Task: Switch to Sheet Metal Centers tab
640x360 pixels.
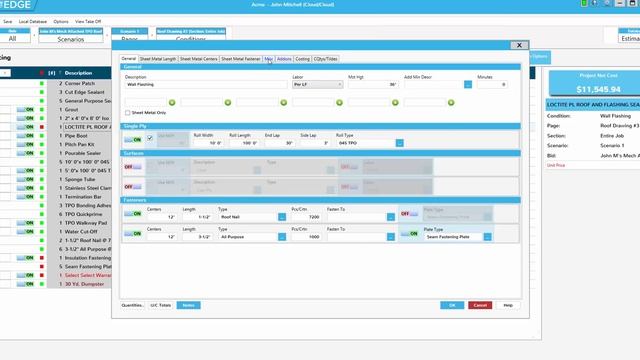Action: click(x=198, y=59)
